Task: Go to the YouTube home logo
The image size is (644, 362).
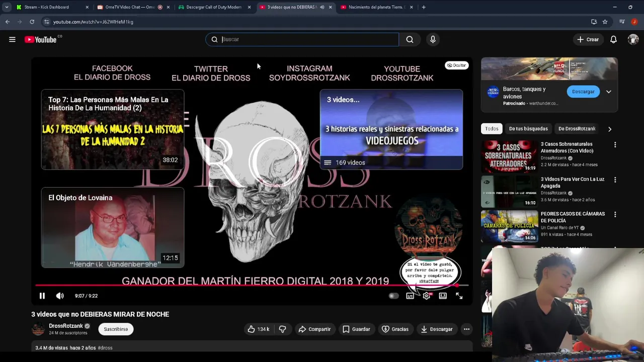Action: [41, 39]
